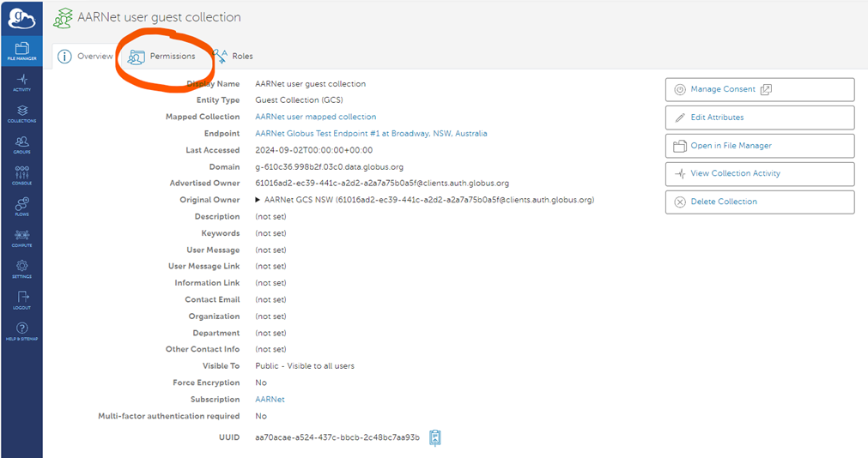
Task: Go to Collections in sidebar
Action: tap(22, 113)
